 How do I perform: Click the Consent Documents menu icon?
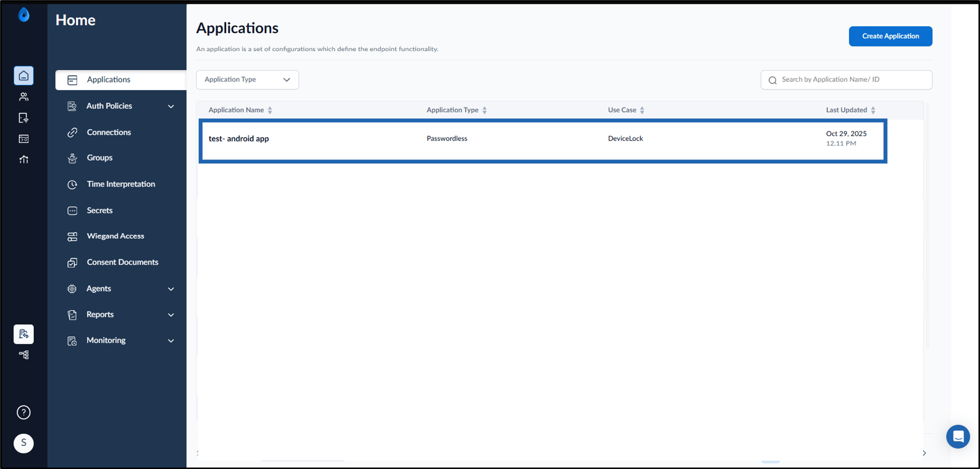pos(72,263)
